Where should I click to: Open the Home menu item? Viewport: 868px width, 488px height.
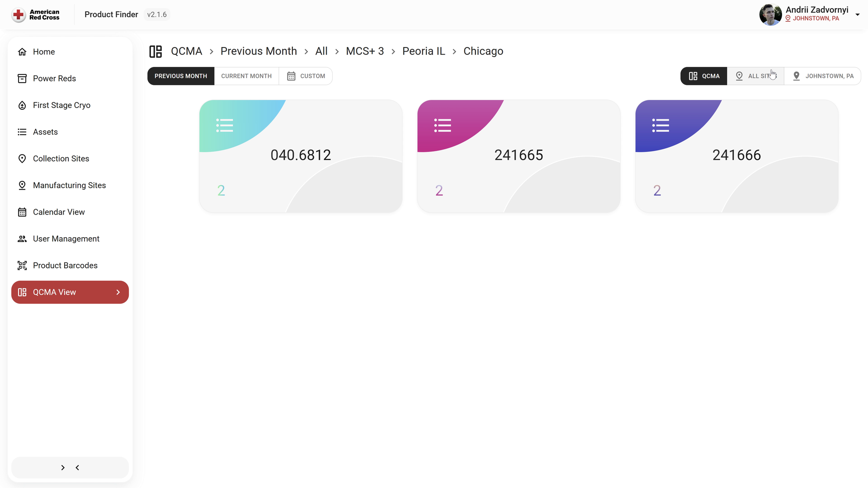pyautogui.click(x=70, y=52)
